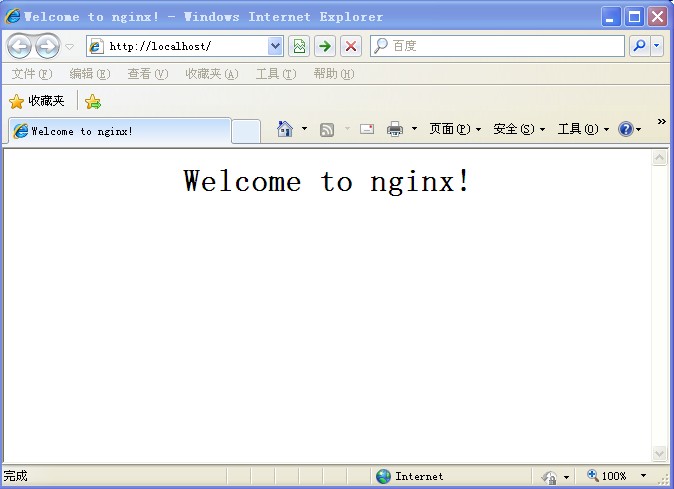This screenshot has height=489, width=674.
Task: Open the 帮助(H) menu
Action: click(334, 74)
